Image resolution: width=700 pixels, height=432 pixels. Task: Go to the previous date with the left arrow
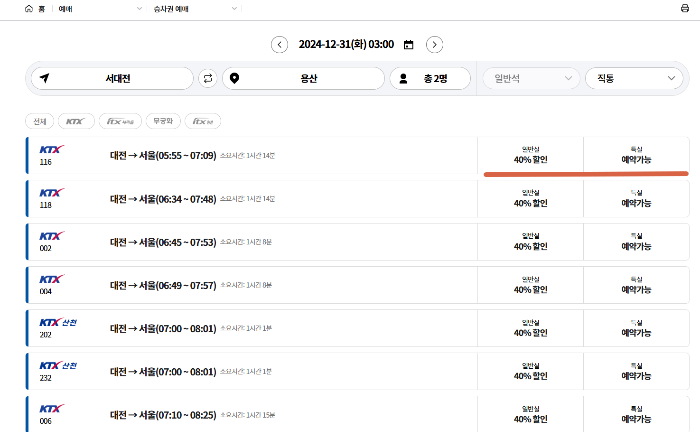(279, 45)
